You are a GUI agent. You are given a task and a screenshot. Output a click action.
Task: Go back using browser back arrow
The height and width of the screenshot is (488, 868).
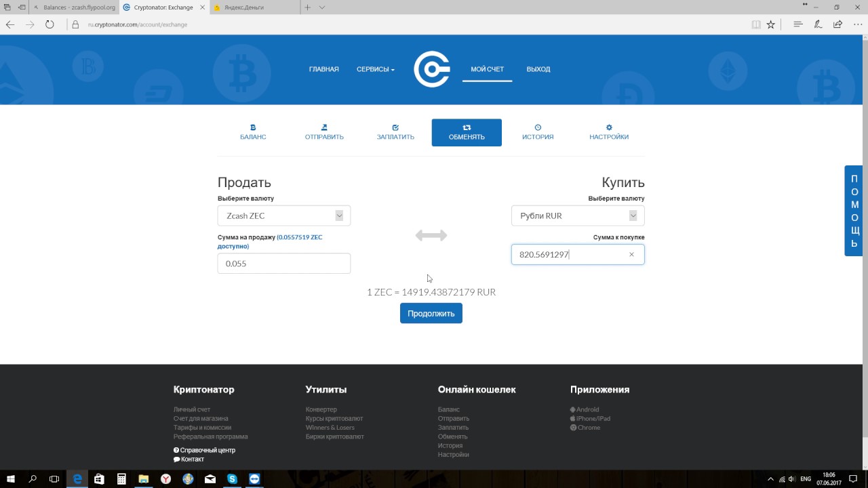(10, 24)
